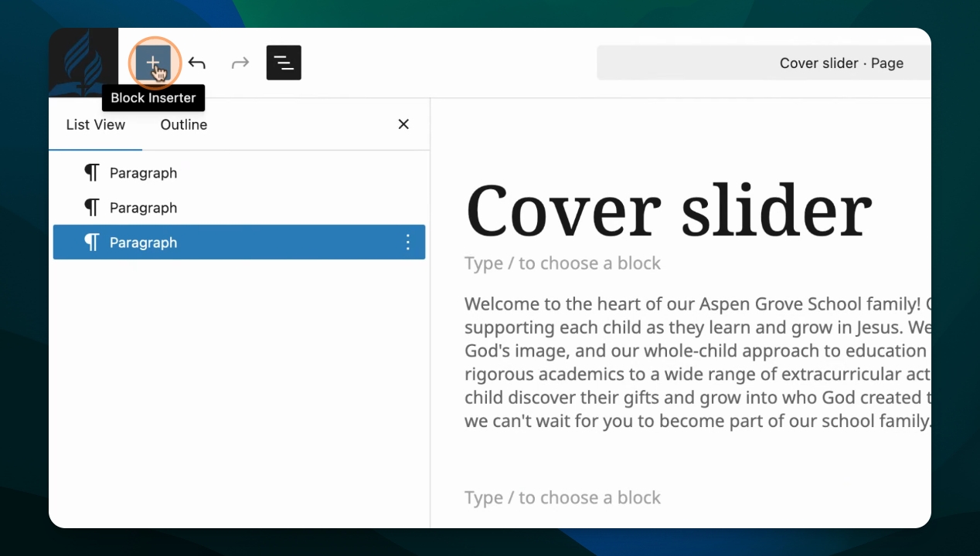
Task: Switch to the Outline tab
Action: (x=184, y=124)
